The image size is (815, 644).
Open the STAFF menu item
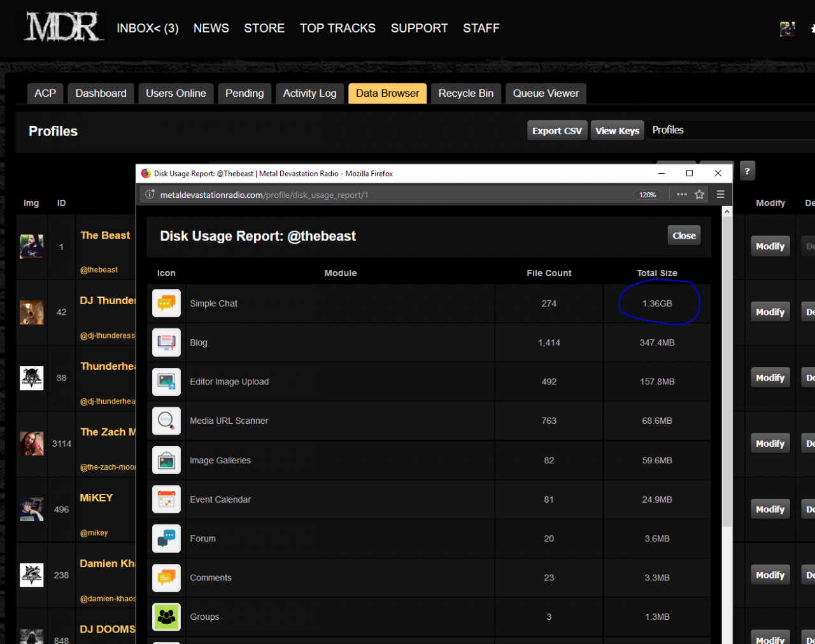481,28
